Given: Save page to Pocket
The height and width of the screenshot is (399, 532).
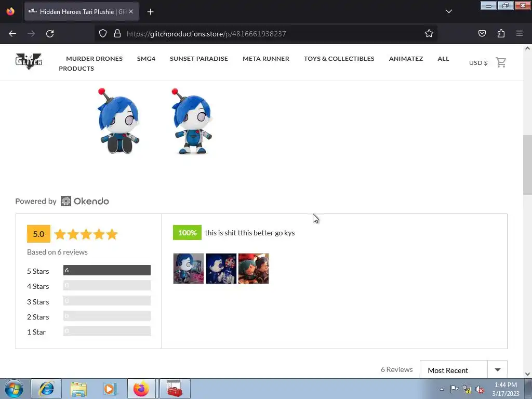Looking at the screenshot, I should [x=482, y=33].
